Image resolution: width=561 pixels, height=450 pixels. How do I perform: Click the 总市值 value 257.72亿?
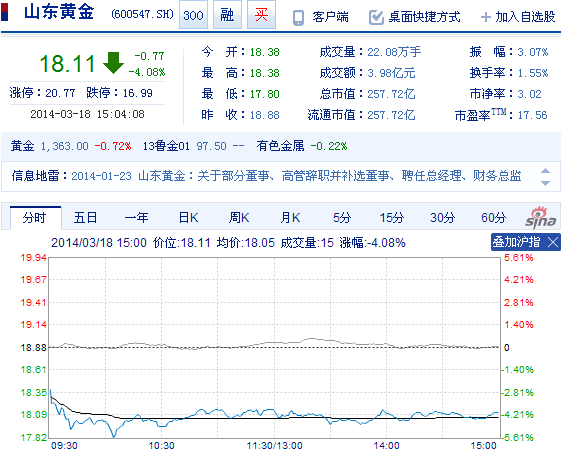tap(391, 94)
